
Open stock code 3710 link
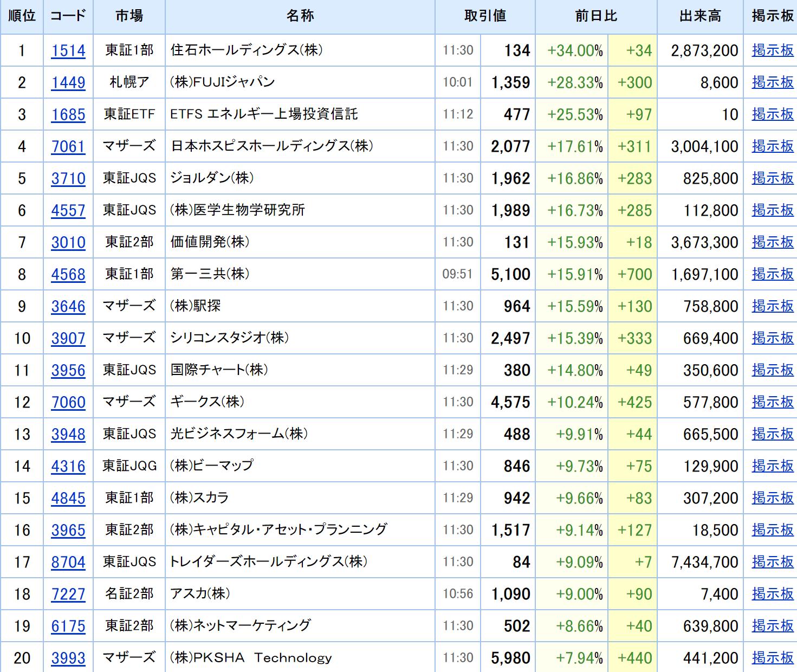(68, 178)
